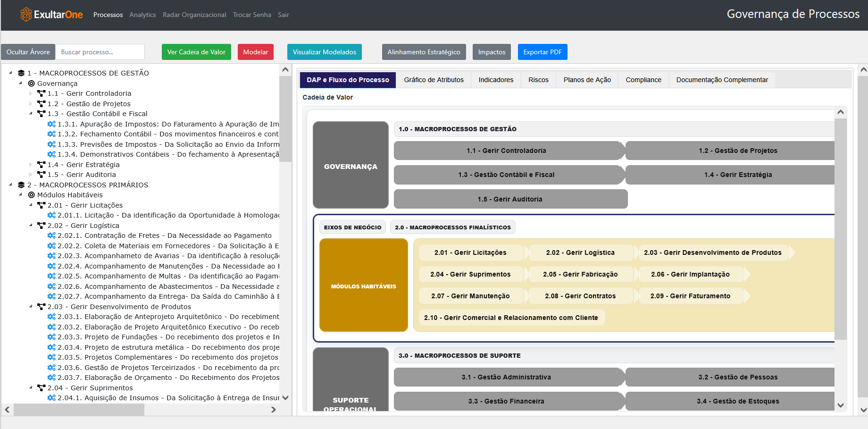Click the gear icon beside 2.04.1 Aquisição de Insumos
Screen dimensions: 868x429
[x=51, y=397]
